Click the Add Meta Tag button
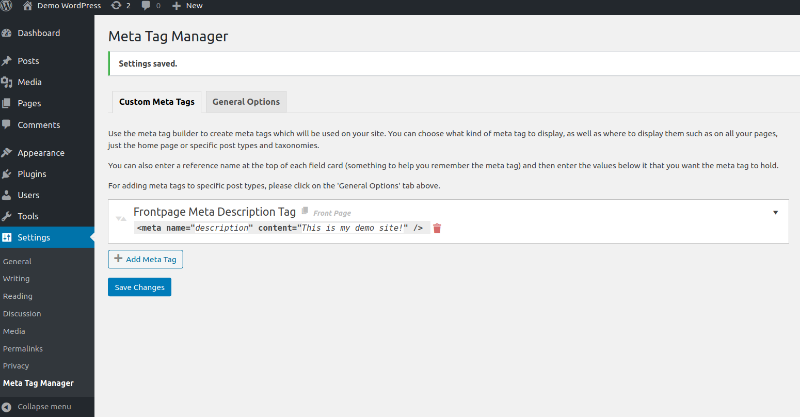The width and height of the screenshot is (800, 417). click(145, 259)
